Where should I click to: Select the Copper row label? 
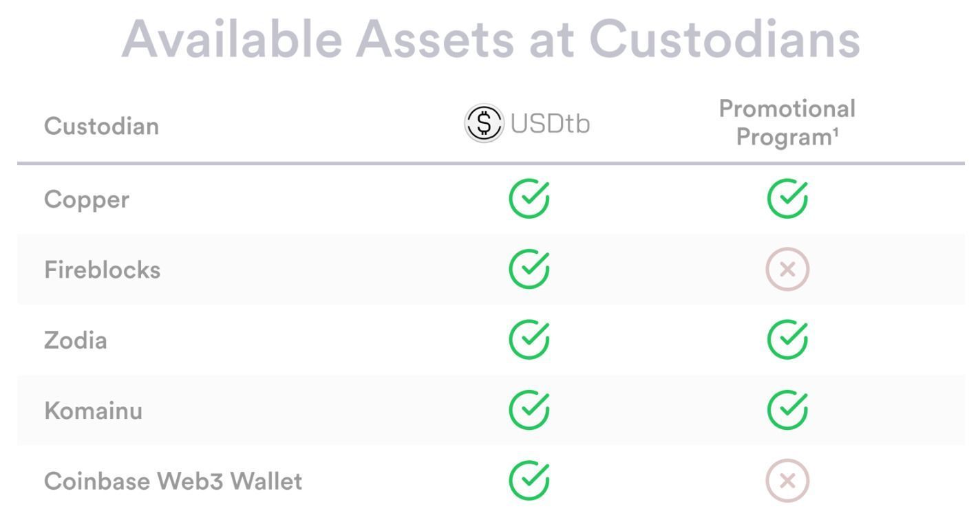87,200
